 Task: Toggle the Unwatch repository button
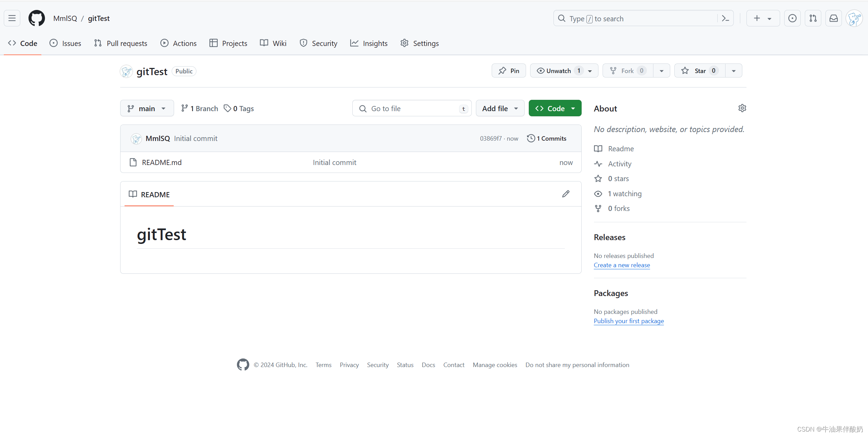tap(559, 71)
